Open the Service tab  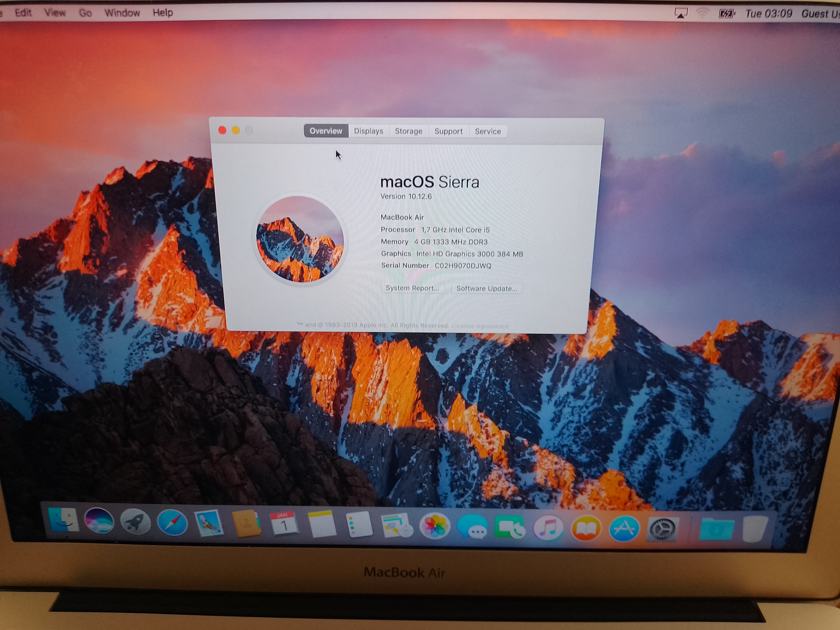click(488, 131)
